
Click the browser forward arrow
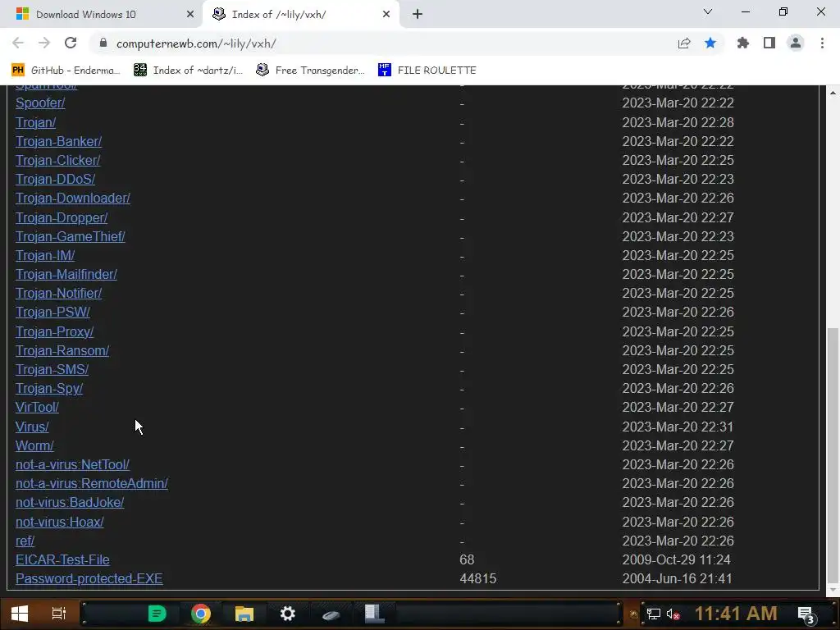44,43
